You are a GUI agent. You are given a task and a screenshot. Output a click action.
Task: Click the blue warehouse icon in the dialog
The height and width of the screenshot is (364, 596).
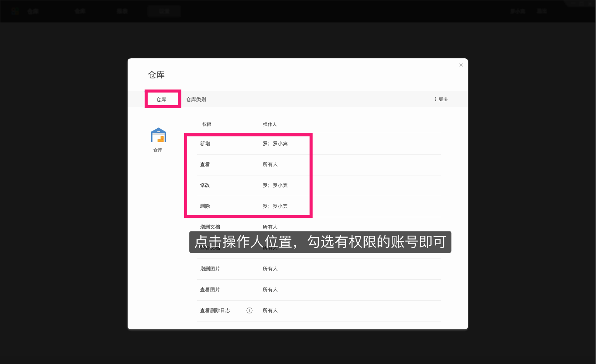pyautogui.click(x=158, y=134)
